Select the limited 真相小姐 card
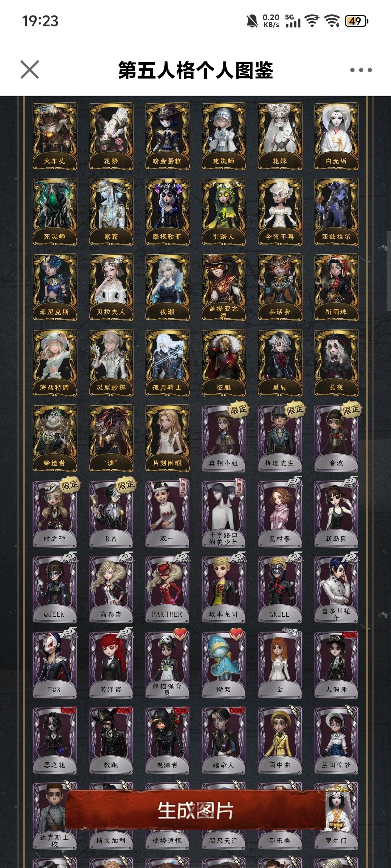Screen dimensions: 391x868 pos(224,438)
